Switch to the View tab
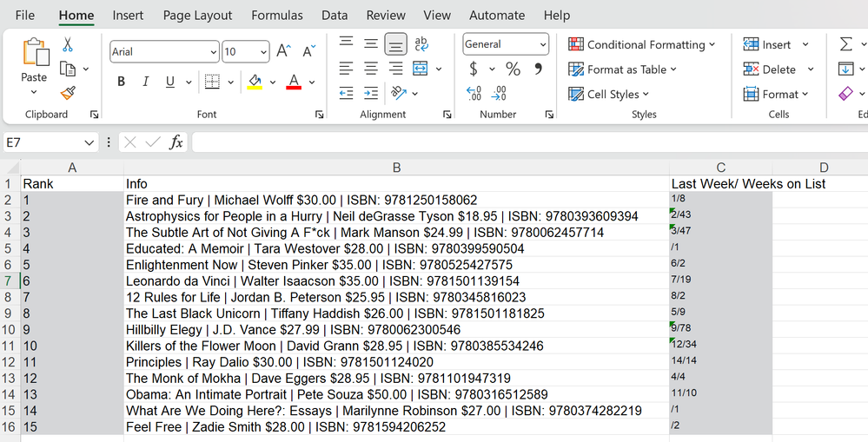This screenshot has width=868, height=442. [x=437, y=16]
